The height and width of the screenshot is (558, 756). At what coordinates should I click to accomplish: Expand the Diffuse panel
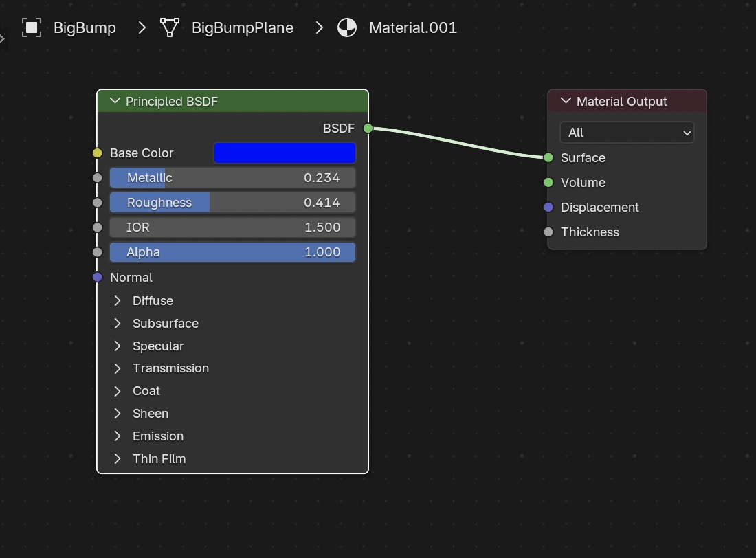pos(117,301)
